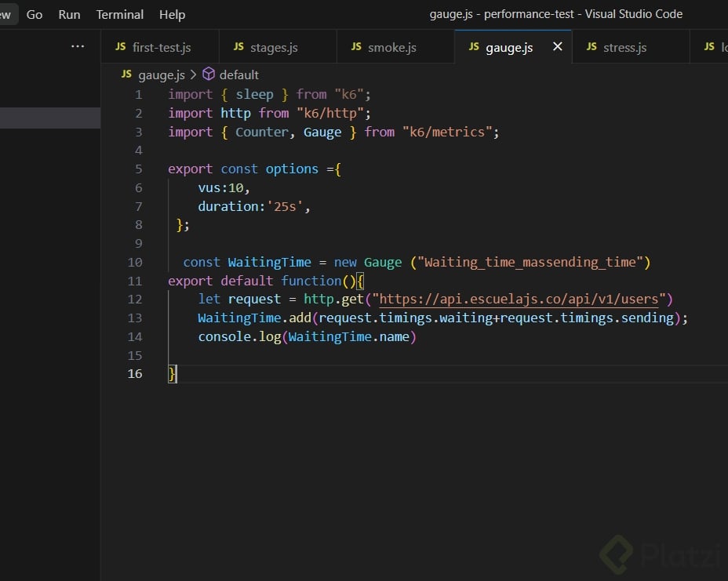728x581 pixels.
Task: Click 'WaitingTime.add' on line 13
Action: 254,318
